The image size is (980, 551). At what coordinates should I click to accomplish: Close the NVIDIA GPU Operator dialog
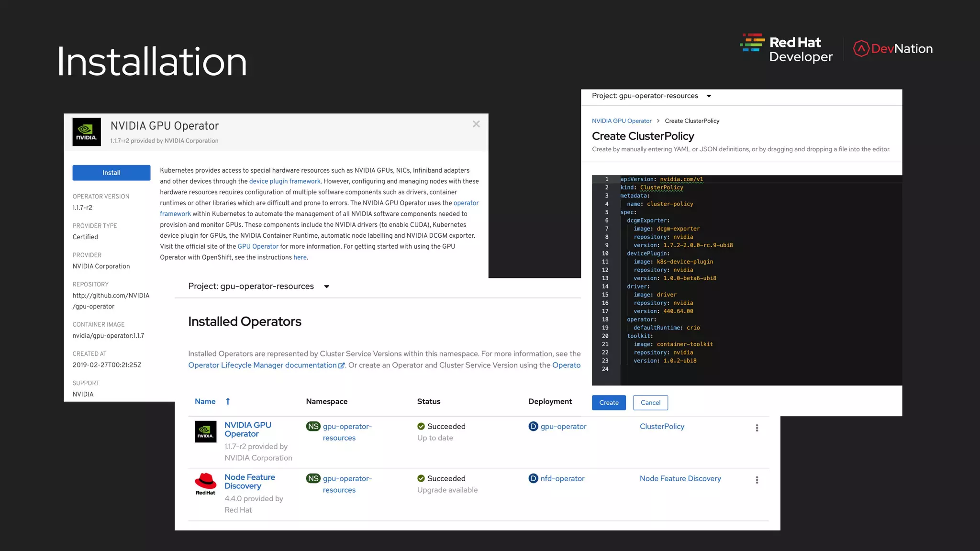tap(476, 124)
